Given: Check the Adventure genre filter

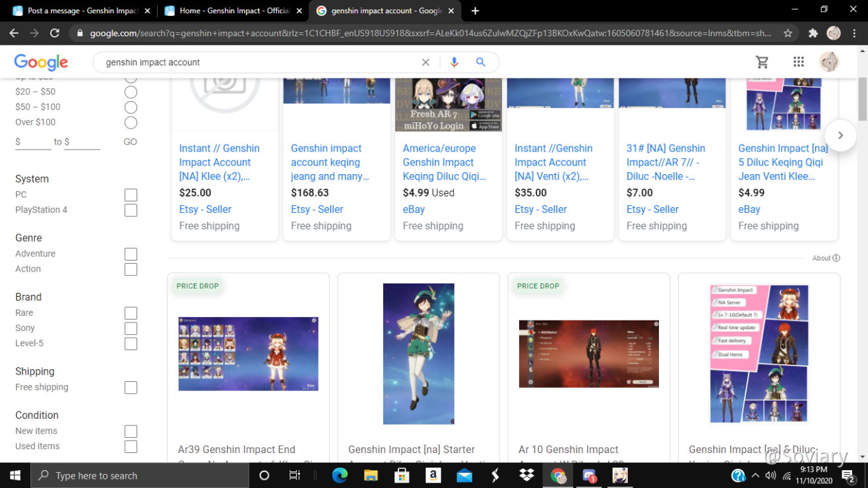Looking at the screenshot, I should pyautogui.click(x=131, y=254).
